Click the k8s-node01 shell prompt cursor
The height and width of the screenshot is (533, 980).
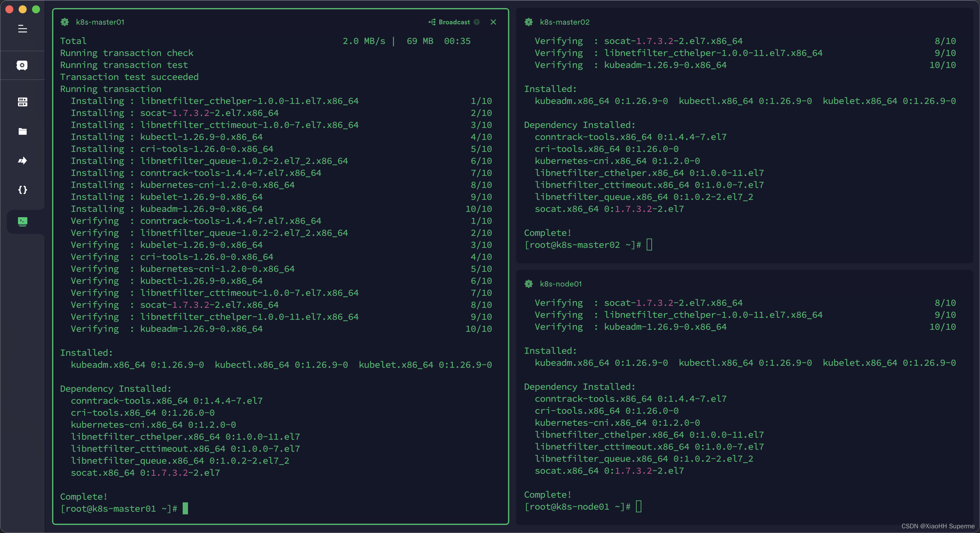click(x=639, y=506)
